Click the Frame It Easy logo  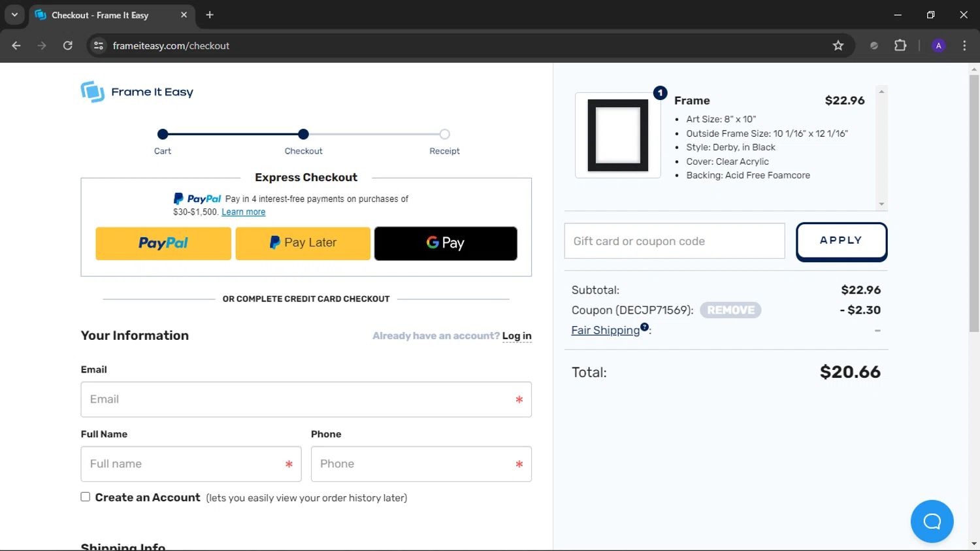pyautogui.click(x=137, y=92)
